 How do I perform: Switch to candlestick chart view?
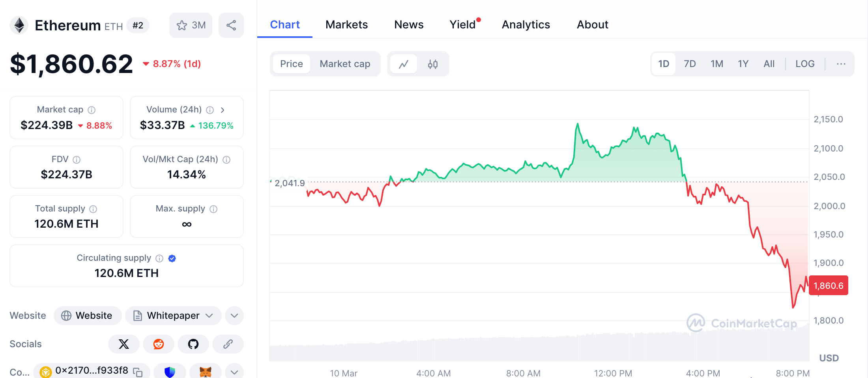433,64
